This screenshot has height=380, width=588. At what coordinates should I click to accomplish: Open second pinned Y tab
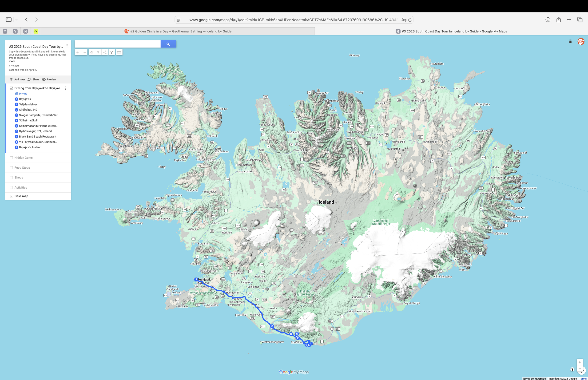pos(15,31)
